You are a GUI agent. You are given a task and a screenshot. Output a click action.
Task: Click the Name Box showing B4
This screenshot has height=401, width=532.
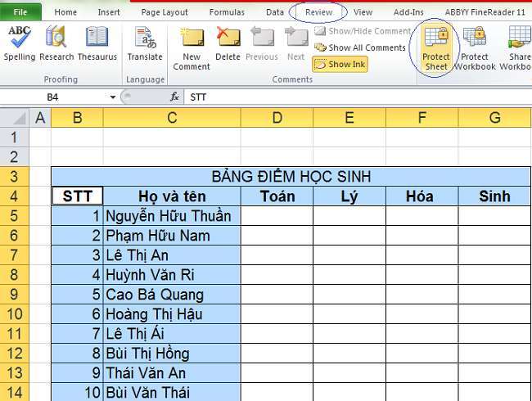(x=54, y=97)
